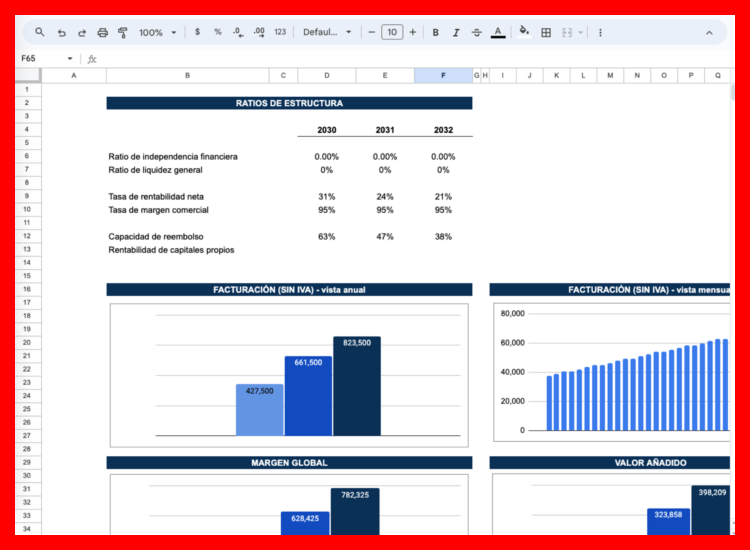
Task: Click the 323,858 bar in Valor Añadido chart
Action: pyautogui.click(x=668, y=521)
